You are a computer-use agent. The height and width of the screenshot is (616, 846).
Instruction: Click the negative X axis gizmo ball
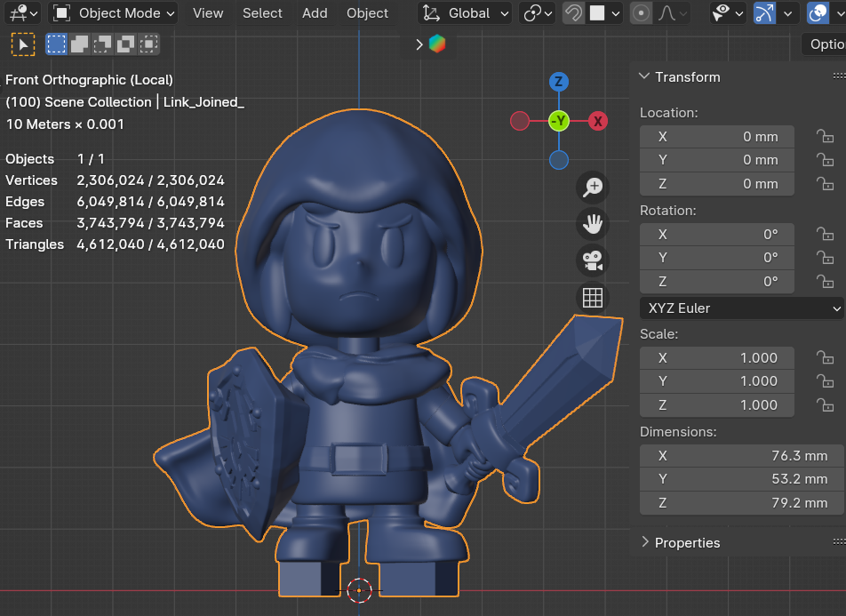click(520, 121)
